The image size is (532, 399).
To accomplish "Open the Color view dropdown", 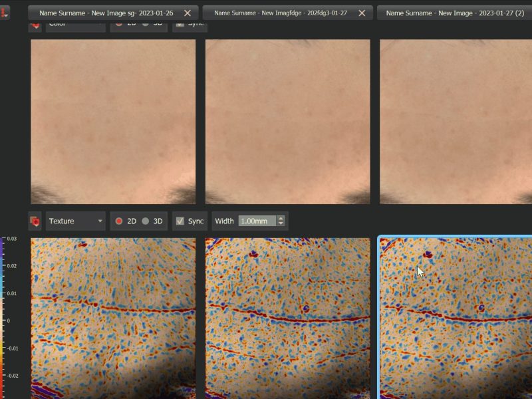I will pos(75,25).
